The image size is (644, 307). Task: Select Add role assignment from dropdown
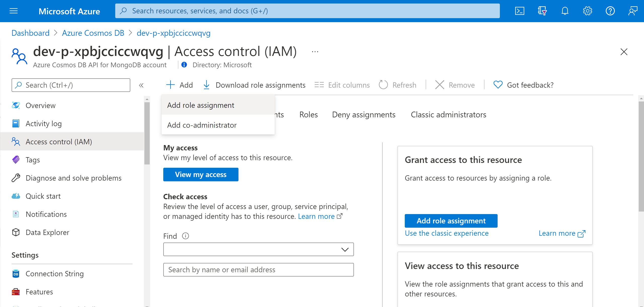pos(200,105)
